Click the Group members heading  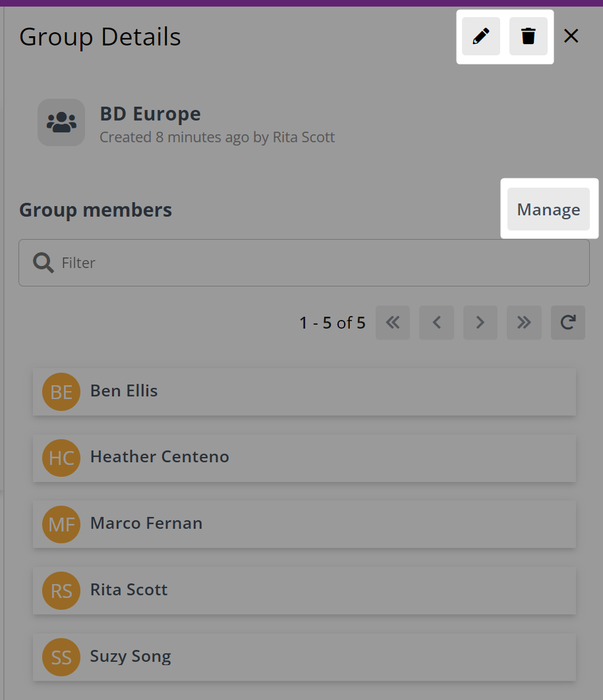click(96, 210)
